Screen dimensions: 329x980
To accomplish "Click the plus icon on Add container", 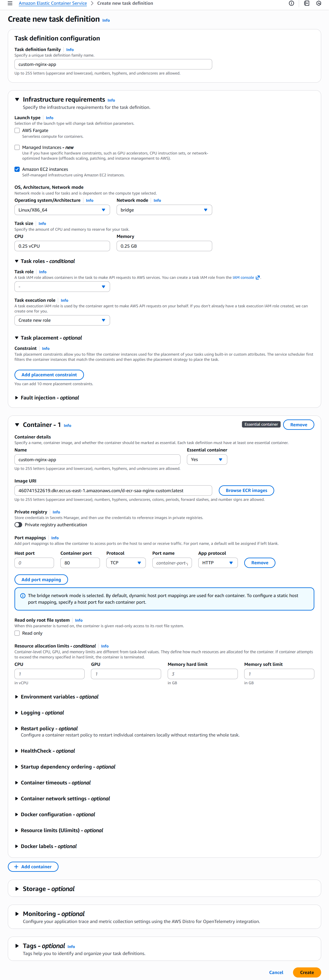I will [16, 867].
